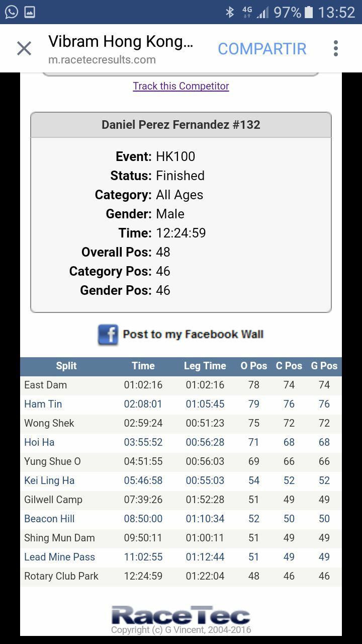This screenshot has height=644, width=362.
Task: Open the three-dot overflow menu
Action: (x=336, y=49)
